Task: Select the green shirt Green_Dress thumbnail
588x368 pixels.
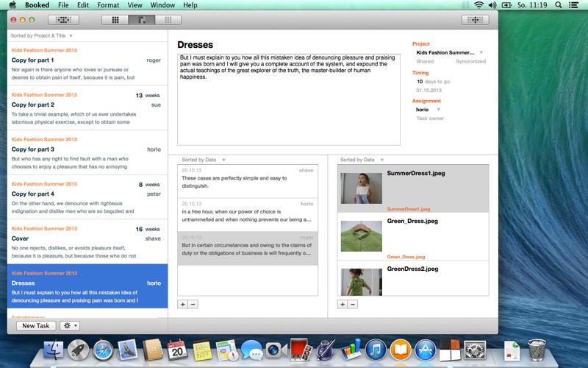Action: point(361,236)
